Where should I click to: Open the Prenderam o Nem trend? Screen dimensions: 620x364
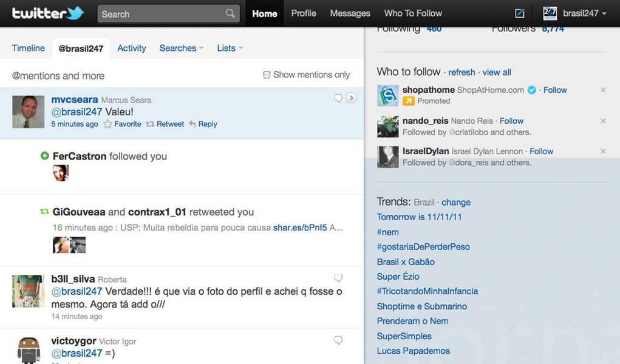point(412,321)
